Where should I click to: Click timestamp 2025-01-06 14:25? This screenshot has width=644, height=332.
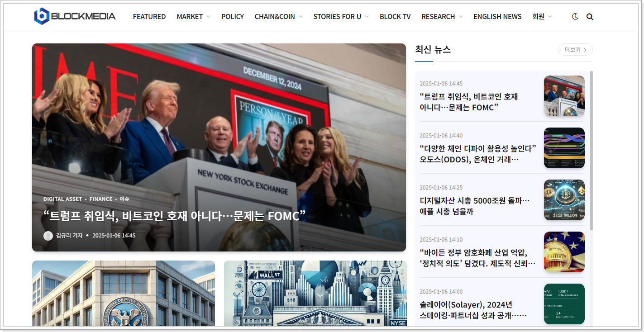click(441, 188)
